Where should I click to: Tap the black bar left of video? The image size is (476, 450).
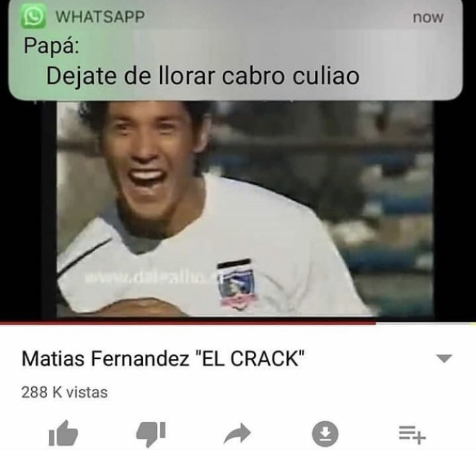[x=28, y=209]
